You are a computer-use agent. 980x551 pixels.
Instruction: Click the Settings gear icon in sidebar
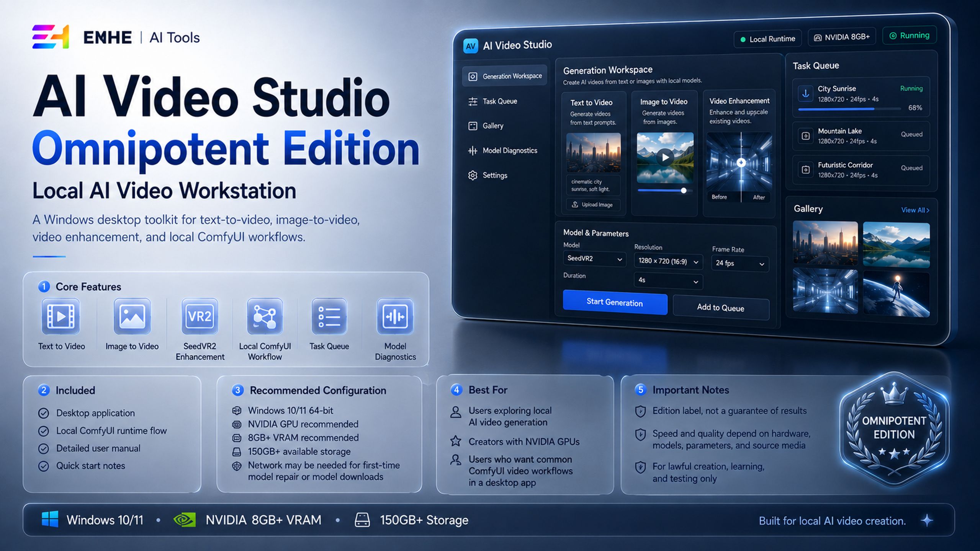[x=473, y=175]
